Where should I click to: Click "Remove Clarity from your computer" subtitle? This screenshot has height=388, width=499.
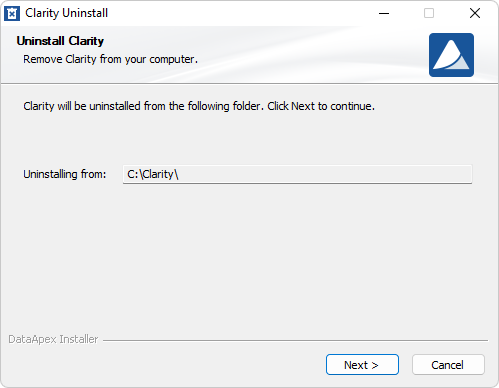point(110,59)
